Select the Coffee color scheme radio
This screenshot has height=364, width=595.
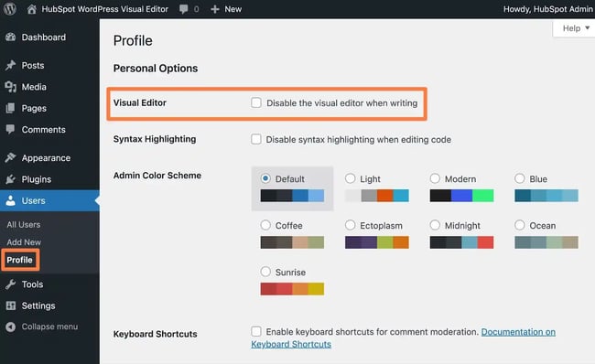[x=265, y=225]
